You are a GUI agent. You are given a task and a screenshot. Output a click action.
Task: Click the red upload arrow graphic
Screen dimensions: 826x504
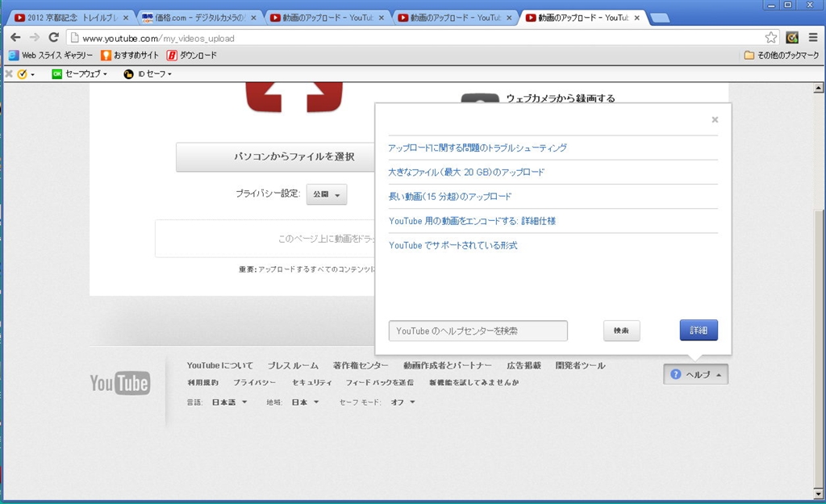coord(294,98)
